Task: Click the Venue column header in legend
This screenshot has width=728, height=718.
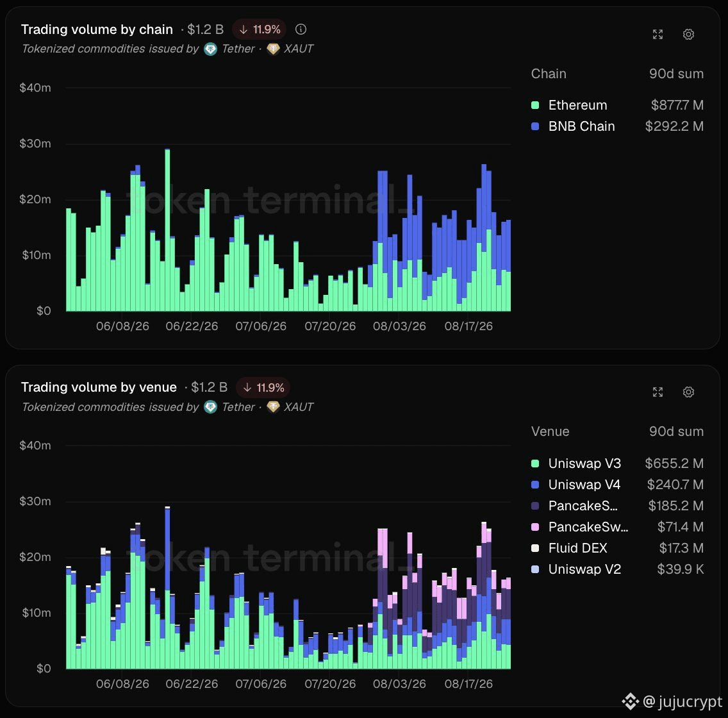Action: coord(550,431)
